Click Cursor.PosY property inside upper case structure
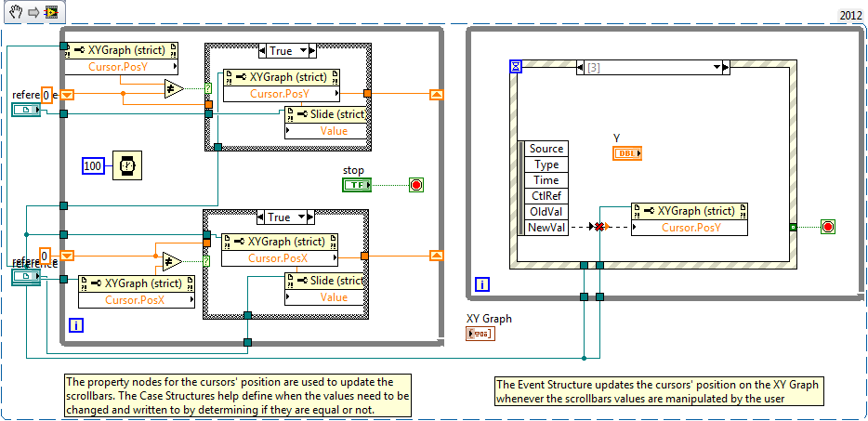Viewport: 868px width, 421px height. [x=283, y=94]
